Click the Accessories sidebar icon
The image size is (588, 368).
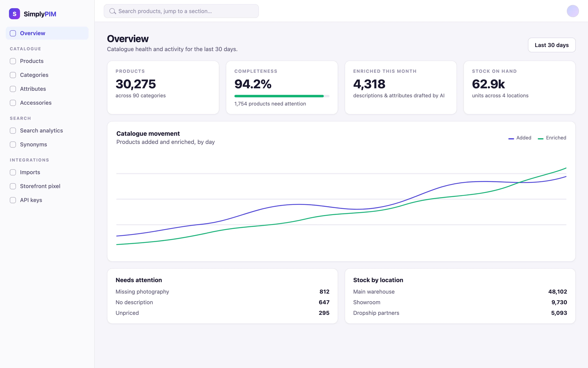coord(13,103)
